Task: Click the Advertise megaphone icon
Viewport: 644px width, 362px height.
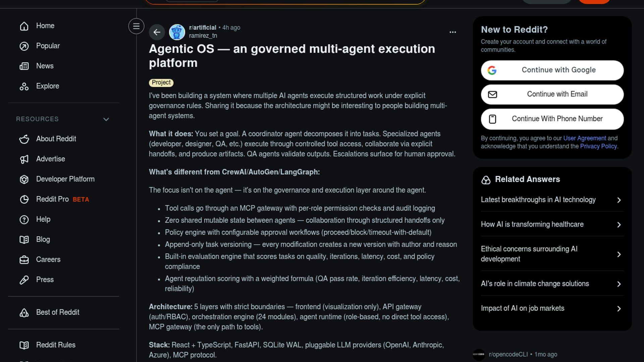Action: click(x=24, y=159)
